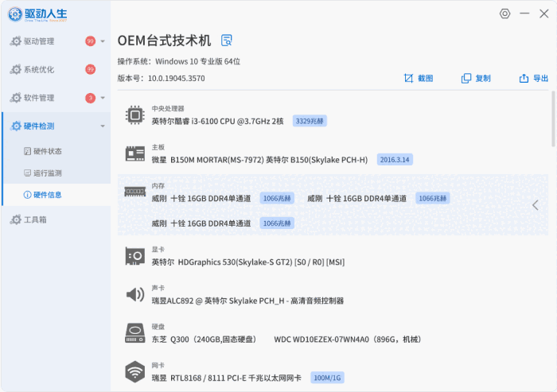Click 操作系统: Windows 10 专业版 64位 text
The width and height of the screenshot is (557, 392).
(179, 61)
